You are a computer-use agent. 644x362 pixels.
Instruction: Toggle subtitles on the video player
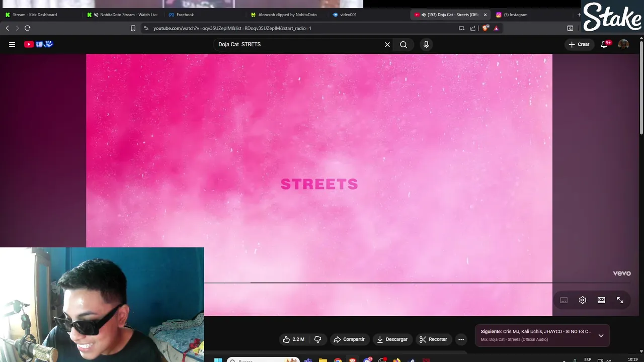coord(564,300)
